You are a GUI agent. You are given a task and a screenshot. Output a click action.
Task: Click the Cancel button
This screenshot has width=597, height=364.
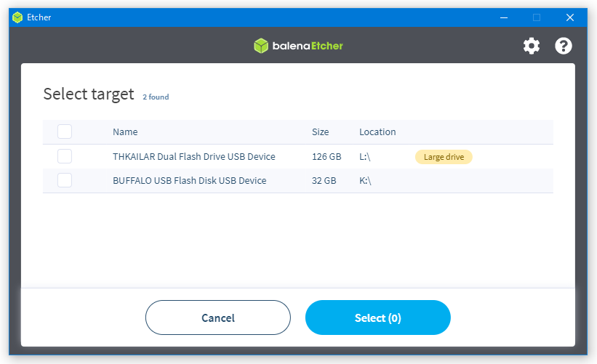tap(217, 318)
